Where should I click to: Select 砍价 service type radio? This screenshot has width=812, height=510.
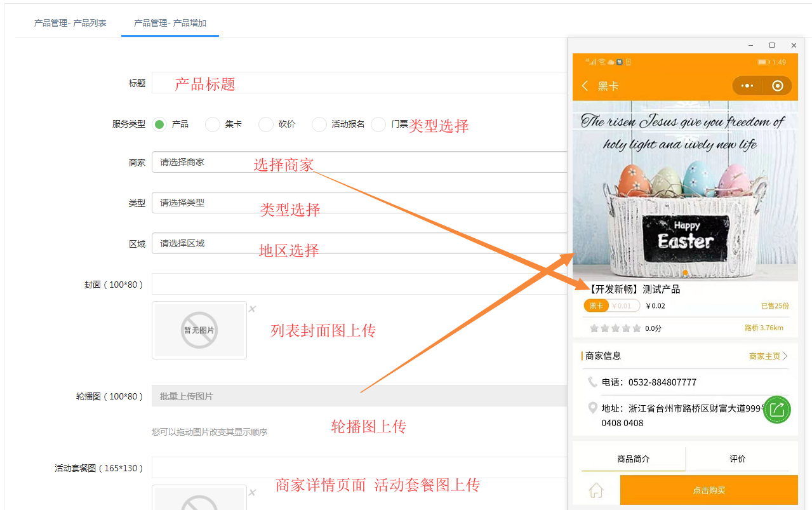pos(266,124)
